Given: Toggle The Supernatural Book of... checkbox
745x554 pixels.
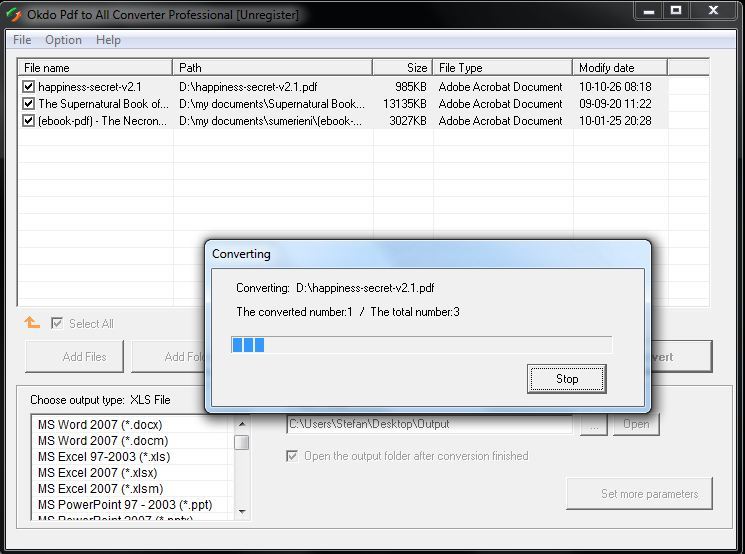Looking at the screenshot, I should [x=29, y=104].
